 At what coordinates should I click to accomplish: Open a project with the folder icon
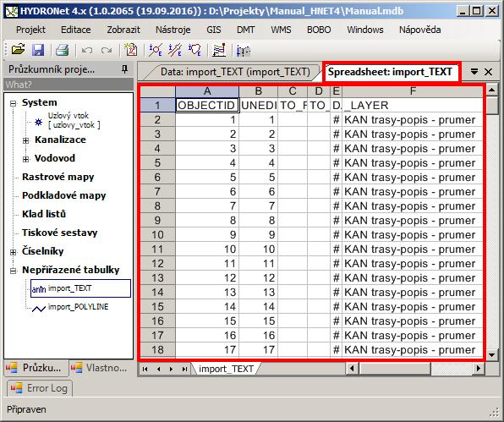tap(19, 50)
